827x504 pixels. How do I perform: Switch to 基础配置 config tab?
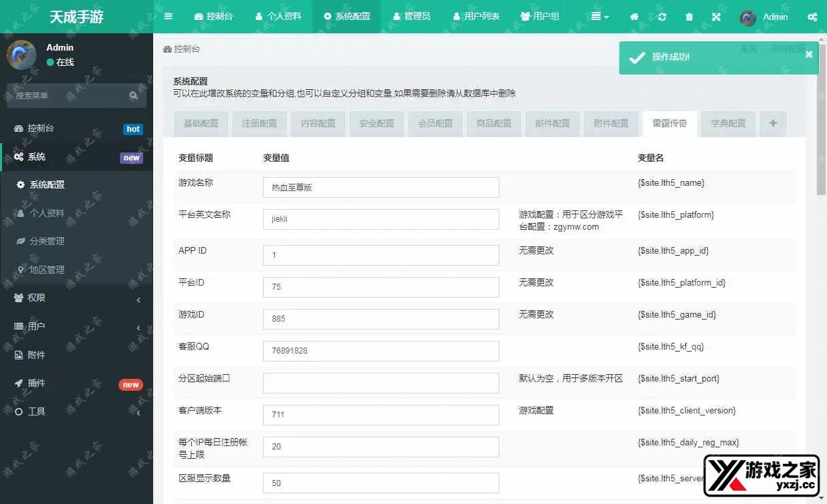coord(201,124)
